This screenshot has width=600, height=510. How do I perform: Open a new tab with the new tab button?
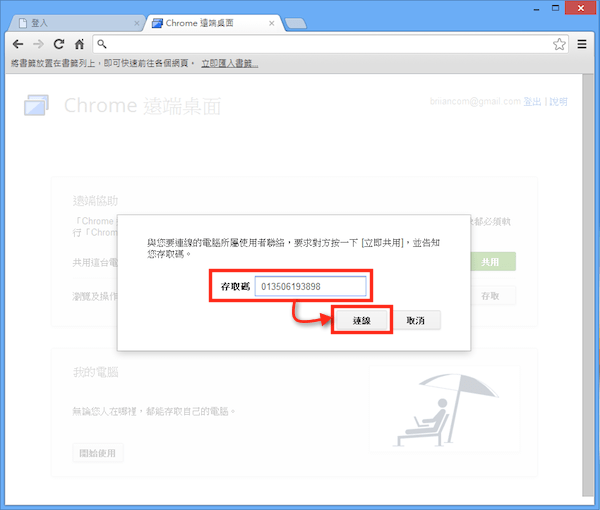point(295,22)
